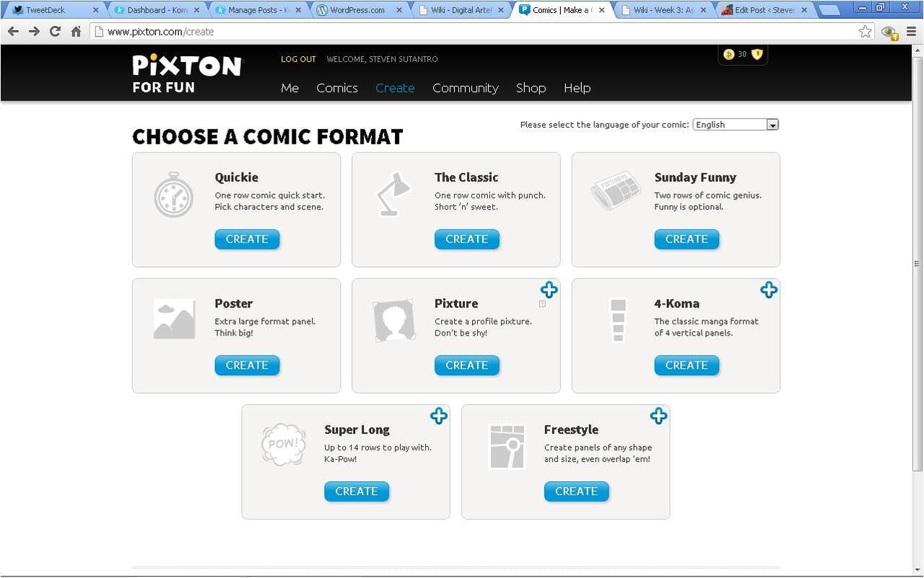Image resolution: width=924 pixels, height=578 pixels.
Task: Create a Sunday Funny comic
Action: tap(687, 239)
